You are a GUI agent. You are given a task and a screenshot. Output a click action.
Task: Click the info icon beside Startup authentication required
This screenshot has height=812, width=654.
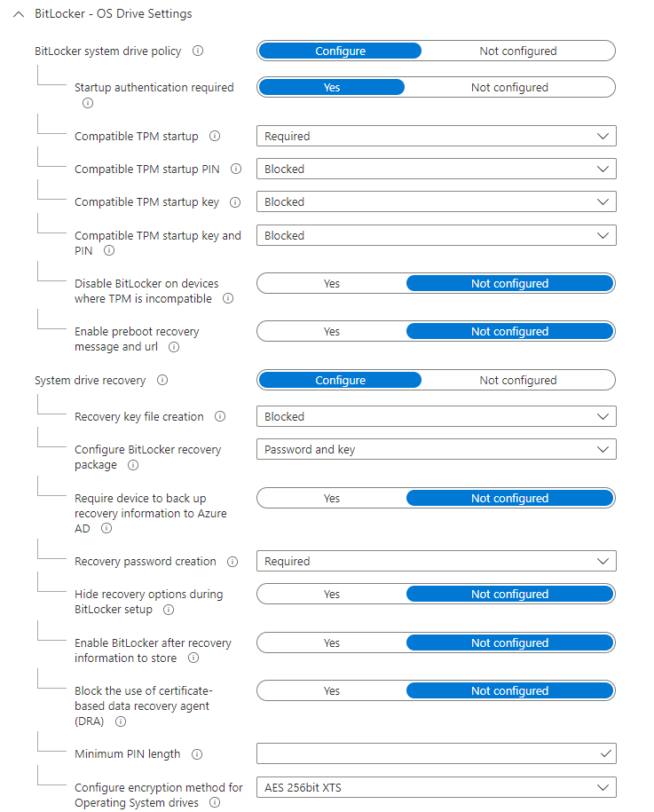coord(87,103)
